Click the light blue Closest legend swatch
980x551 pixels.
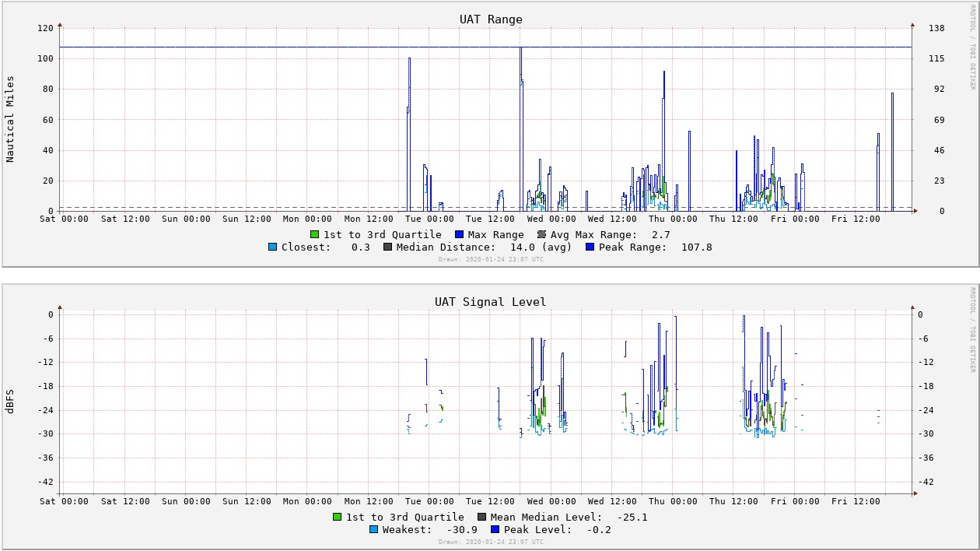coord(272,247)
